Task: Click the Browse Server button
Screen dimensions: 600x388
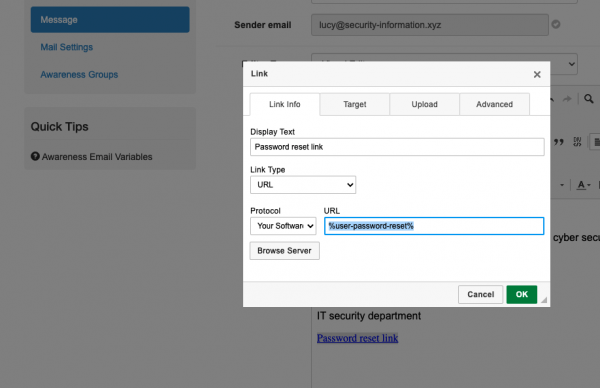Action: (284, 251)
